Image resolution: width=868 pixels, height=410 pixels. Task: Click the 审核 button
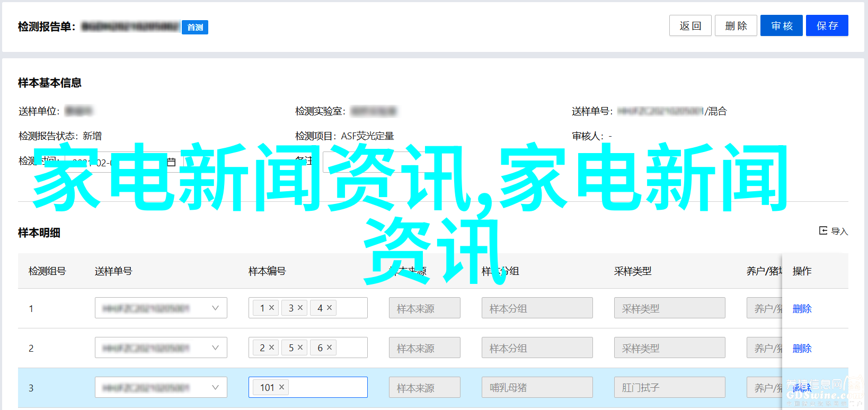pos(781,25)
